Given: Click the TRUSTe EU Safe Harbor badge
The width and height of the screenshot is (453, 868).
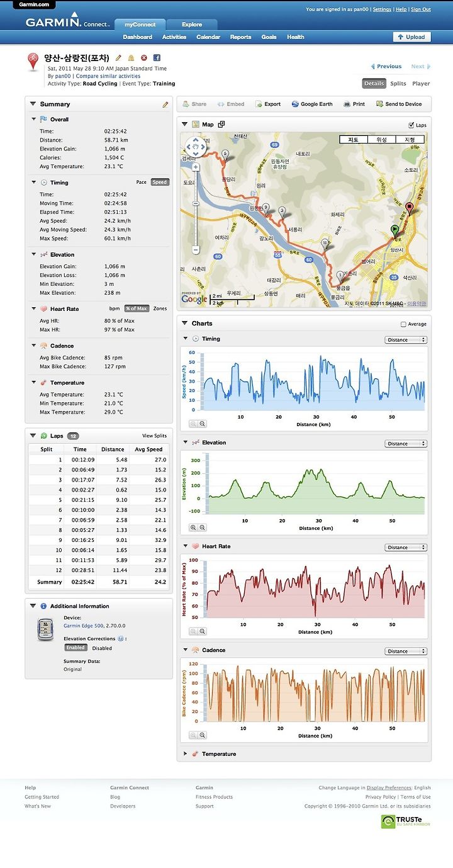Looking at the screenshot, I should pos(406,821).
